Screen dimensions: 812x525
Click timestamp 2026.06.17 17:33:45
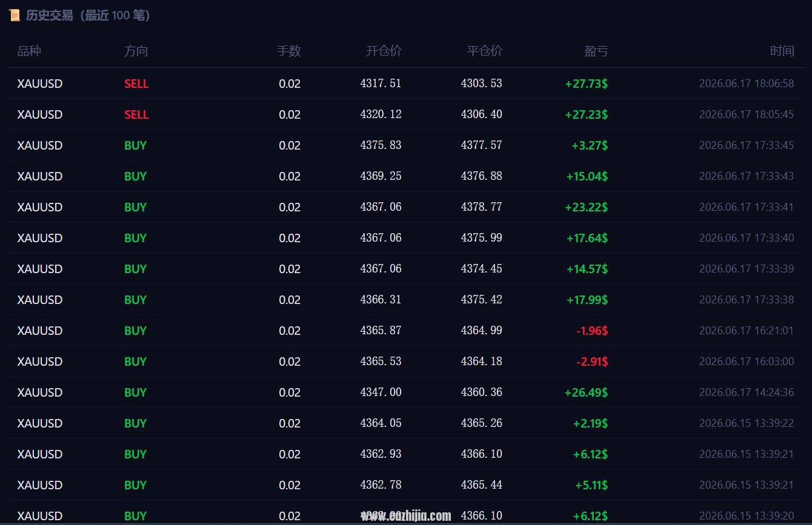click(x=747, y=145)
